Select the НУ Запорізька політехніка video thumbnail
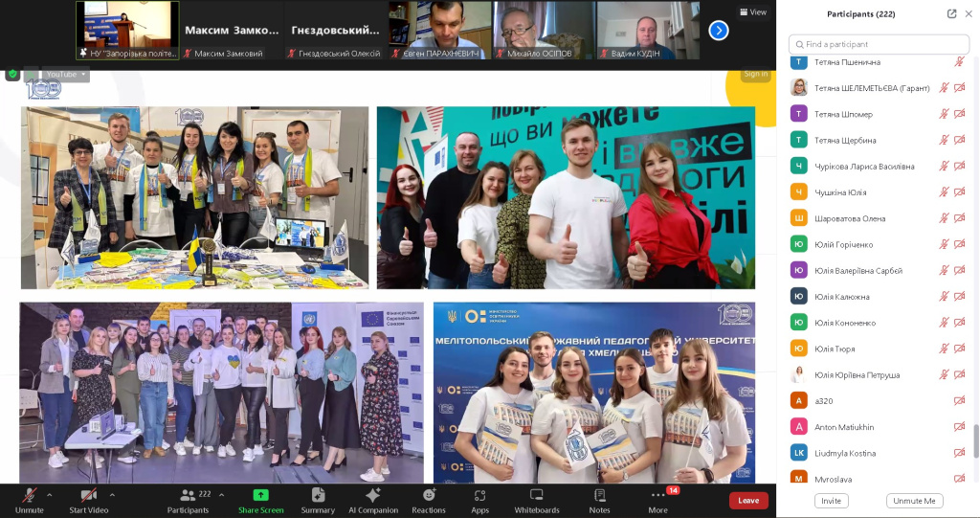This screenshot has height=518, width=980. [x=127, y=30]
